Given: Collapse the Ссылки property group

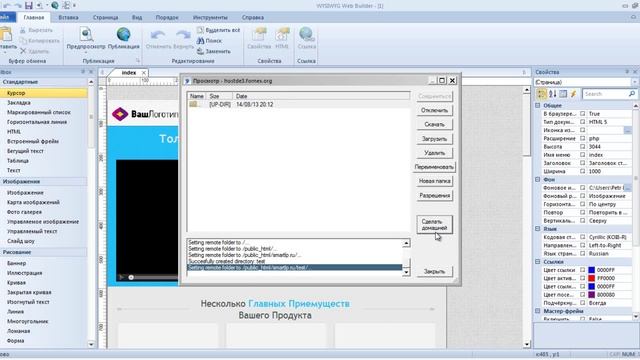Looking at the screenshot, I should (538, 262).
